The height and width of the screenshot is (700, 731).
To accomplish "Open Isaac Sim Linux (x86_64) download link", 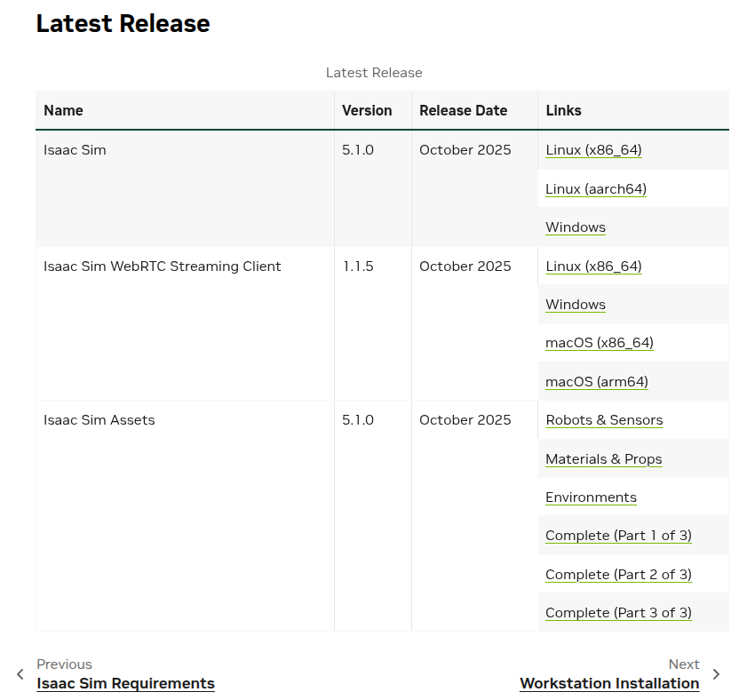I will coord(593,150).
